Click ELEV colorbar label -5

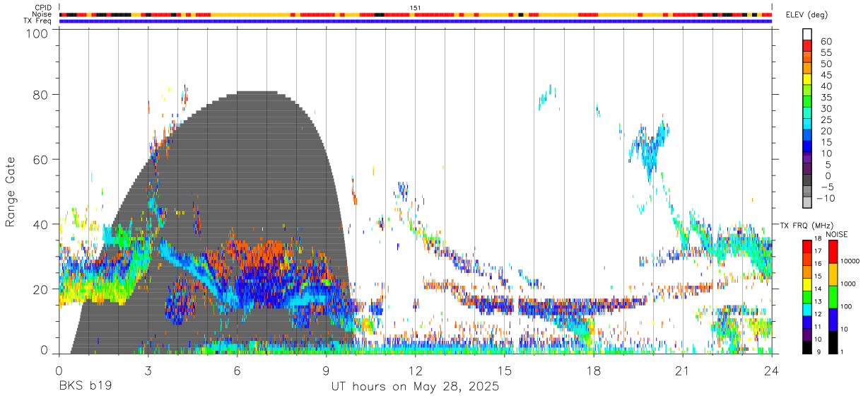pyautogui.click(x=826, y=187)
